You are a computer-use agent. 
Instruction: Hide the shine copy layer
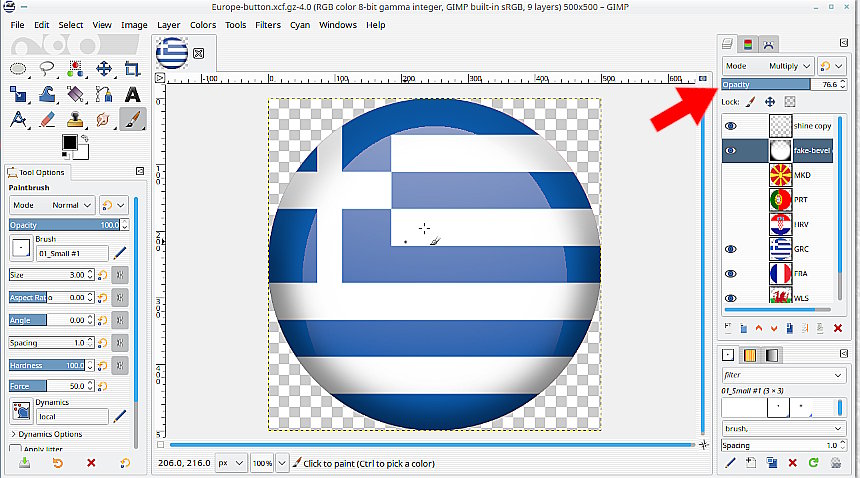click(731, 126)
